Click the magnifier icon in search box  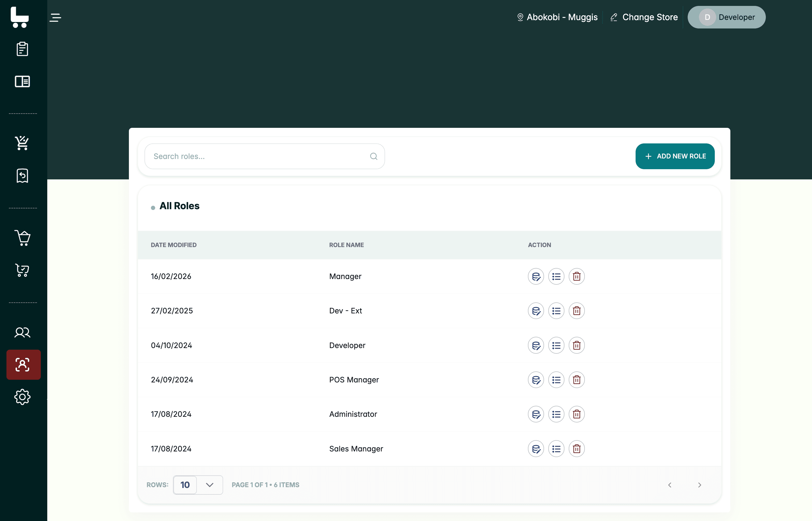click(x=373, y=156)
